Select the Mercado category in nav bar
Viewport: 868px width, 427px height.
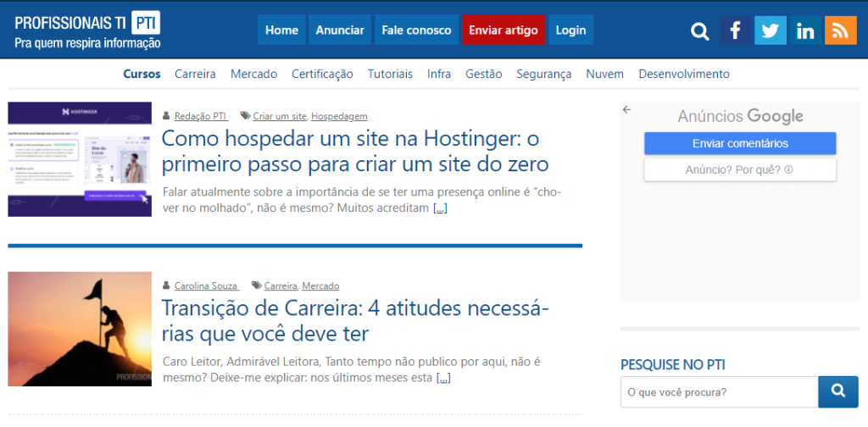tap(254, 74)
